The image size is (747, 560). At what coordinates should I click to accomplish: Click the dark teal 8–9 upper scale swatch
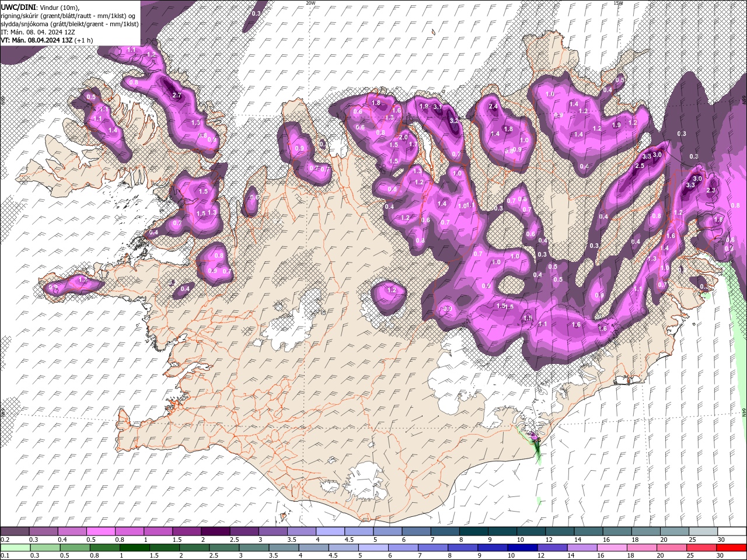pyautogui.click(x=474, y=531)
